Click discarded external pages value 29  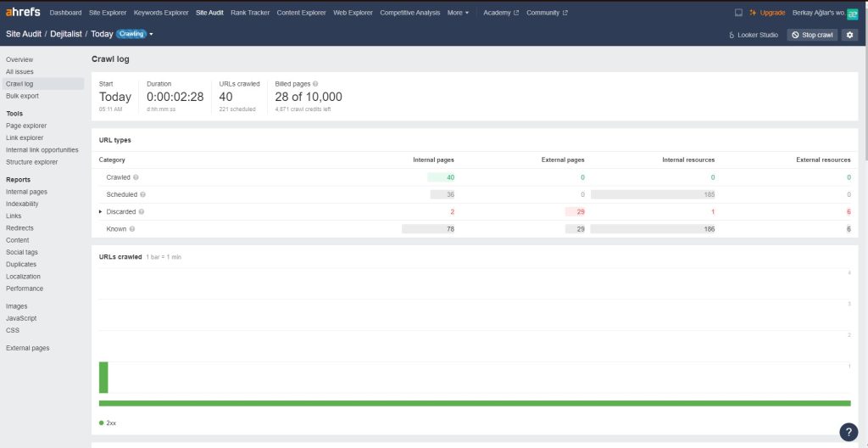[x=581, y=212]
